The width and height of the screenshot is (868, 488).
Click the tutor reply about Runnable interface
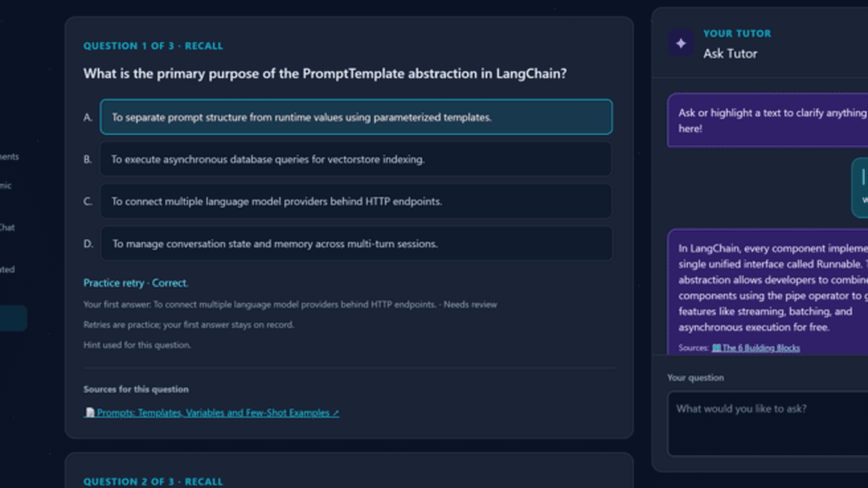click(768, 291)
